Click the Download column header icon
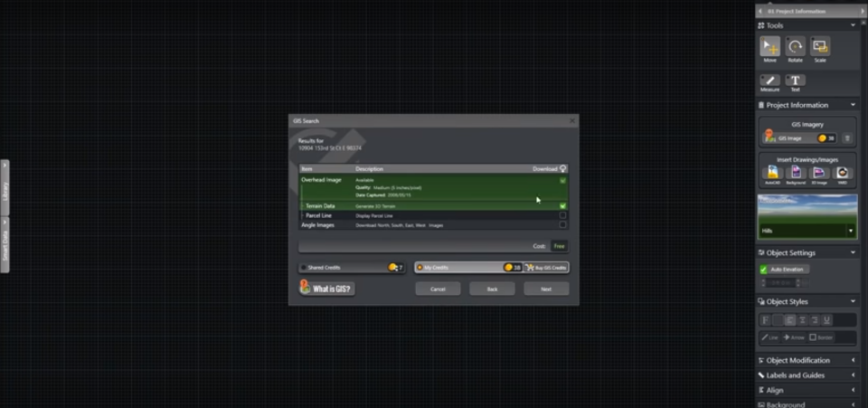 pos(563,169)
